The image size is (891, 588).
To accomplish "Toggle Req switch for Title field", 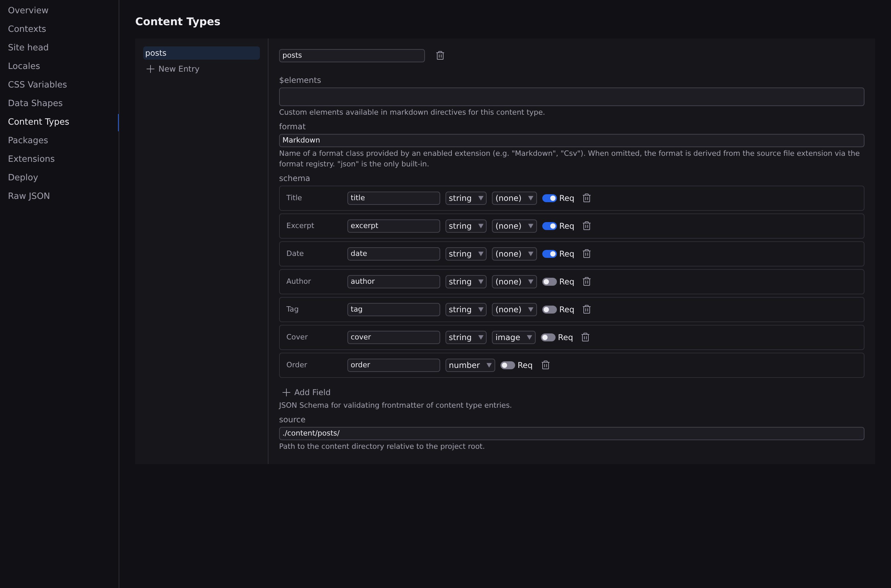I will 549,198.
